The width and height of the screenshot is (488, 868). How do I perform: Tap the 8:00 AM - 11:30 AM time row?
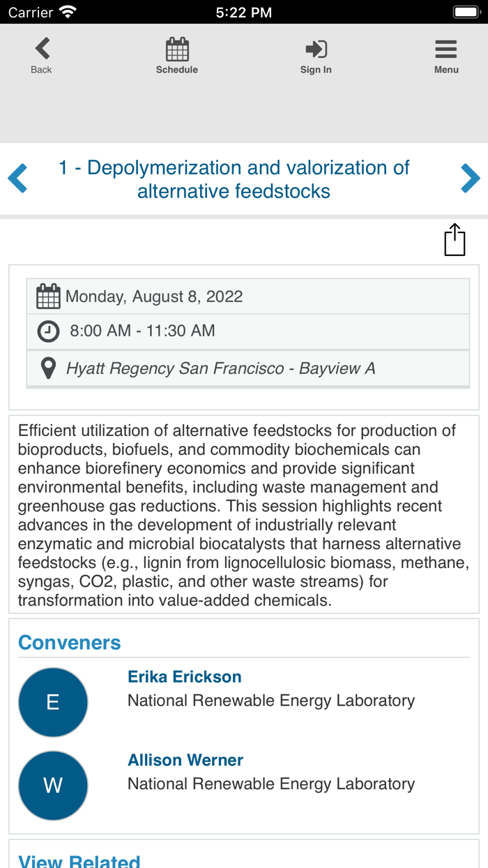[x=142, y=331]
